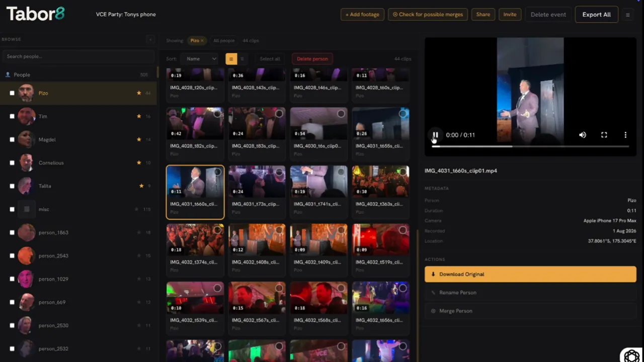Tick the checkbox next to Magdel
The width and height of the screenshot is (644, 362).
[12, 139]
